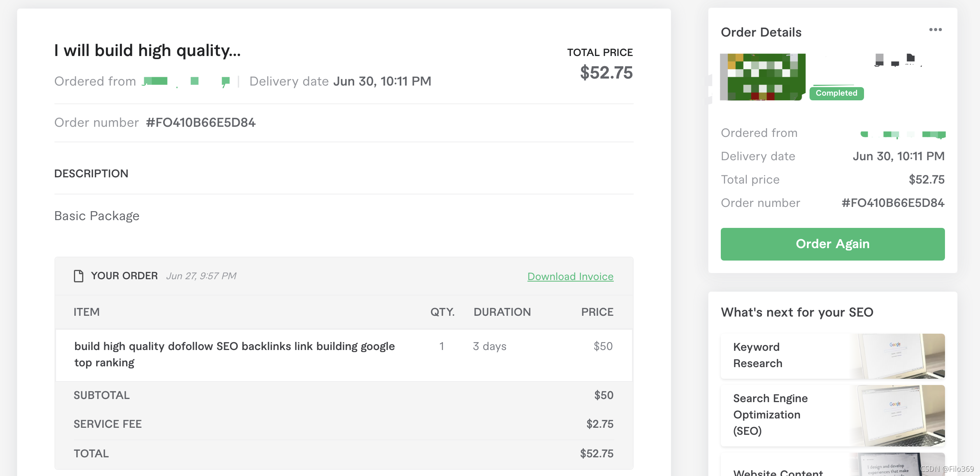This screenshot has width=980, height=476.
Task: Click the Completed status badge
Action: pyautogui.click(x=836, y=93)
